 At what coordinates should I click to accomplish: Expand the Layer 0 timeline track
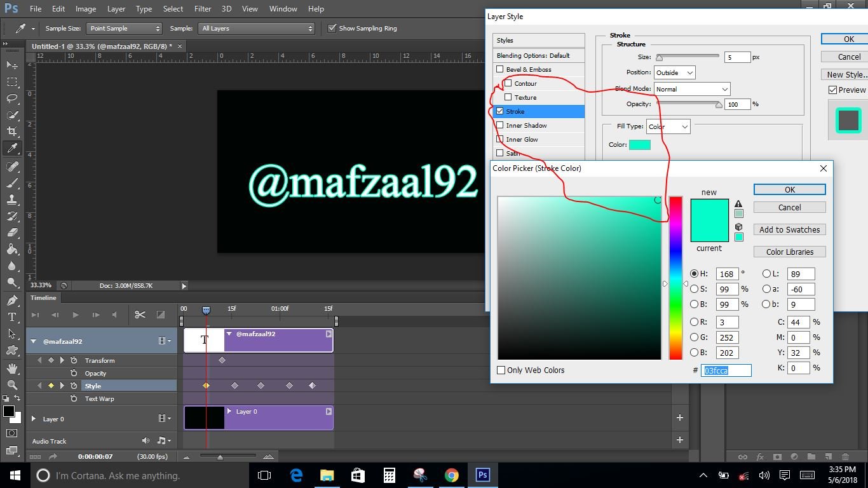pyautogui.click(x=34, y=419)
